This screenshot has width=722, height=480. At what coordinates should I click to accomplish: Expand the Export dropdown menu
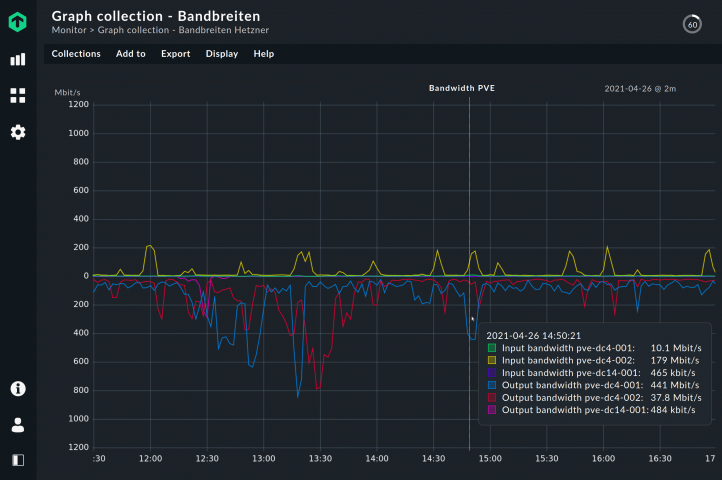pos(175,54)
